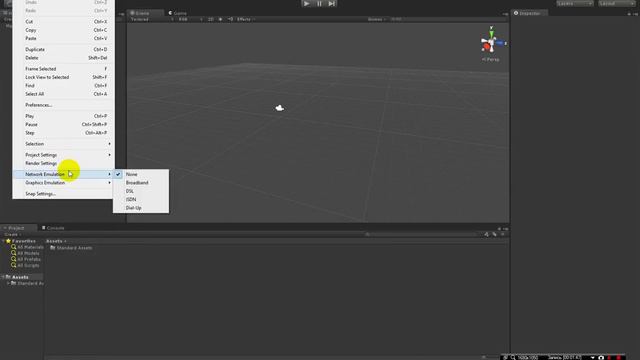Open the Create dropdown in Project panel
640x360 pixels.
(x=12, y=235)
